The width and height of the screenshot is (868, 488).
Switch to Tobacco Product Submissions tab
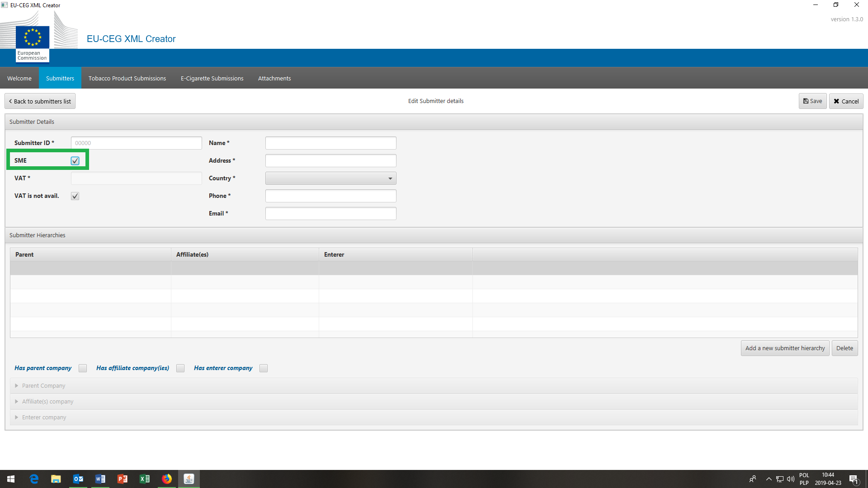click(127, 78)
